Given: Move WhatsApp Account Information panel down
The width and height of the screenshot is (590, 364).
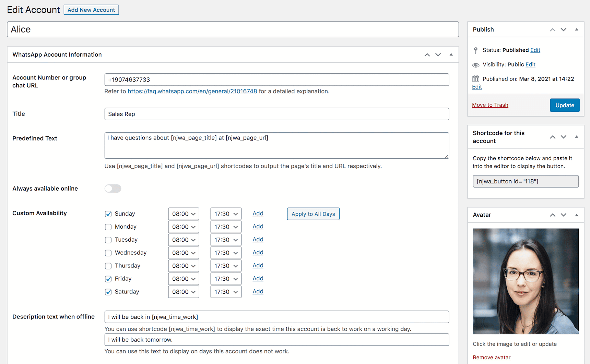Looking at the screenshot, I should point(438,55).
